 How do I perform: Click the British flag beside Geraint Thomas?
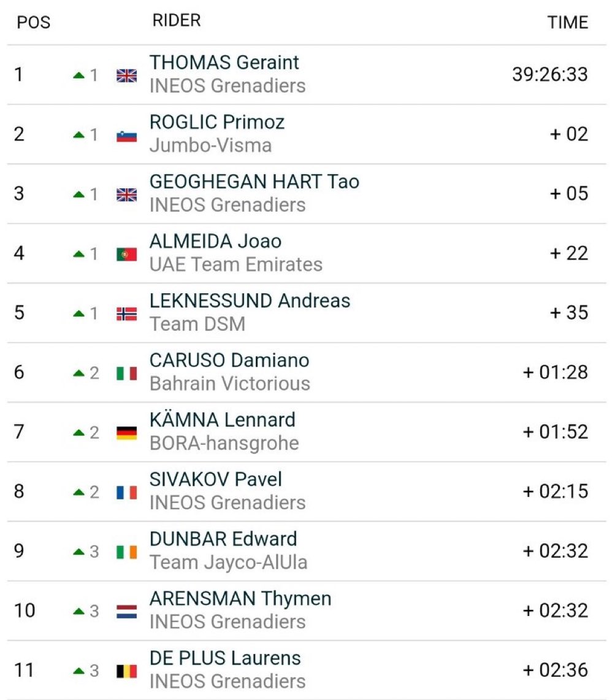click(x=127, y=75)
